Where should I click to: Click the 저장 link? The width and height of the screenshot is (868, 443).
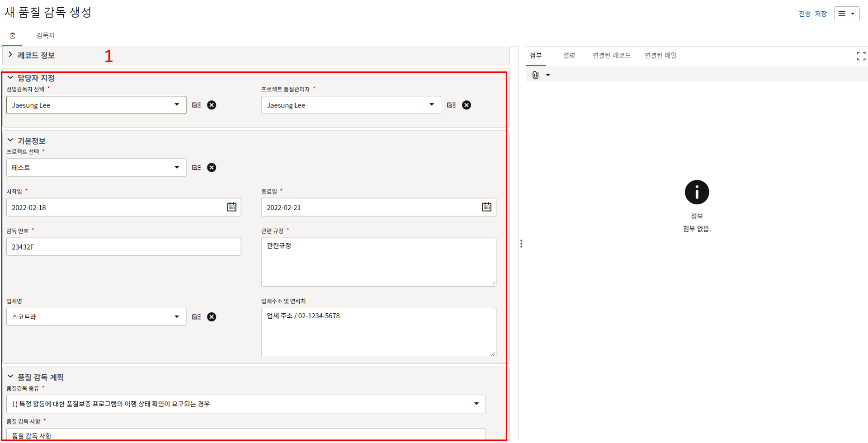tap(821, 14)
